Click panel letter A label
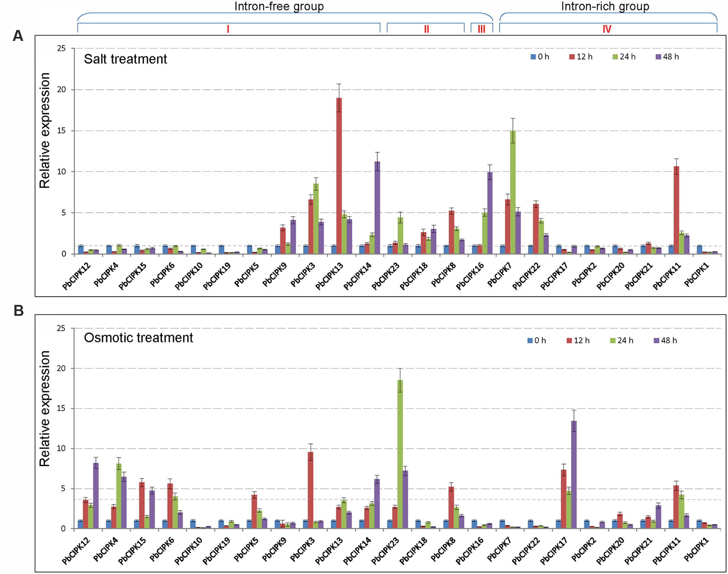The image size is (728, 574). tap(18, 36)
